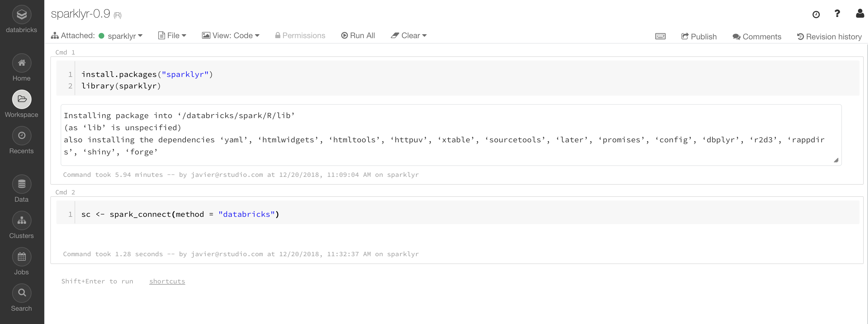
Task: Open help question mark icon
Action: point(837,14)
